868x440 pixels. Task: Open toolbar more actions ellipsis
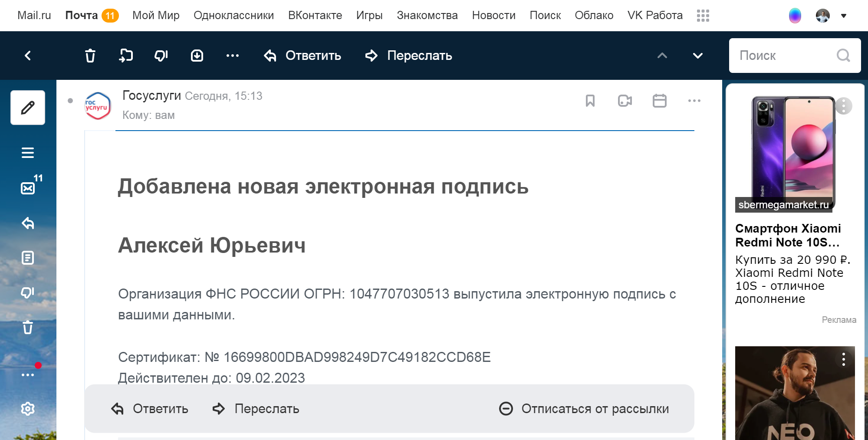point(233,56)
